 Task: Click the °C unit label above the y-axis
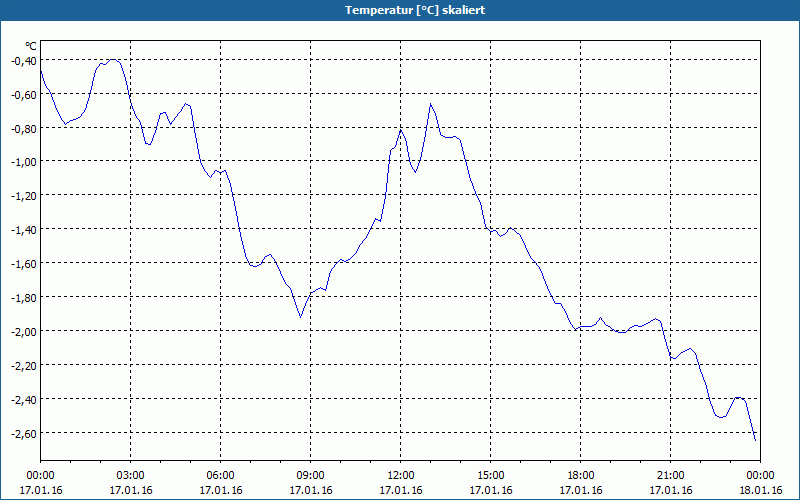(31, 46)
